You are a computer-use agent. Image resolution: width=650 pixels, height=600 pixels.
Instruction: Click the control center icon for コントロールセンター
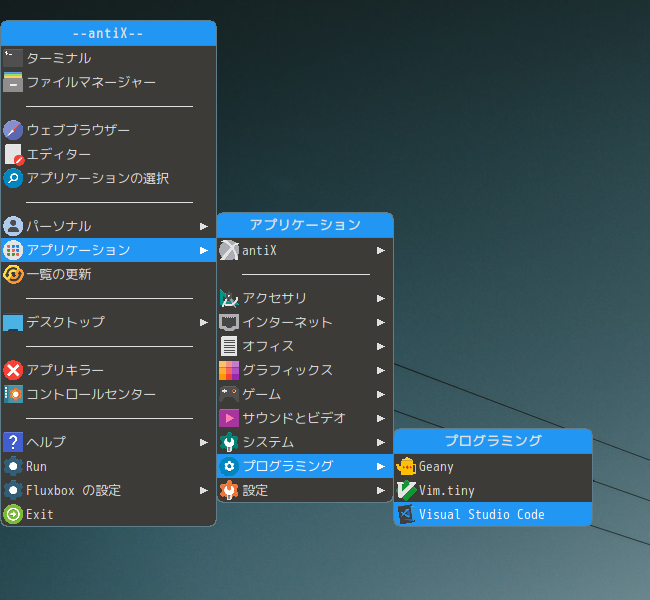pos(13,394)
